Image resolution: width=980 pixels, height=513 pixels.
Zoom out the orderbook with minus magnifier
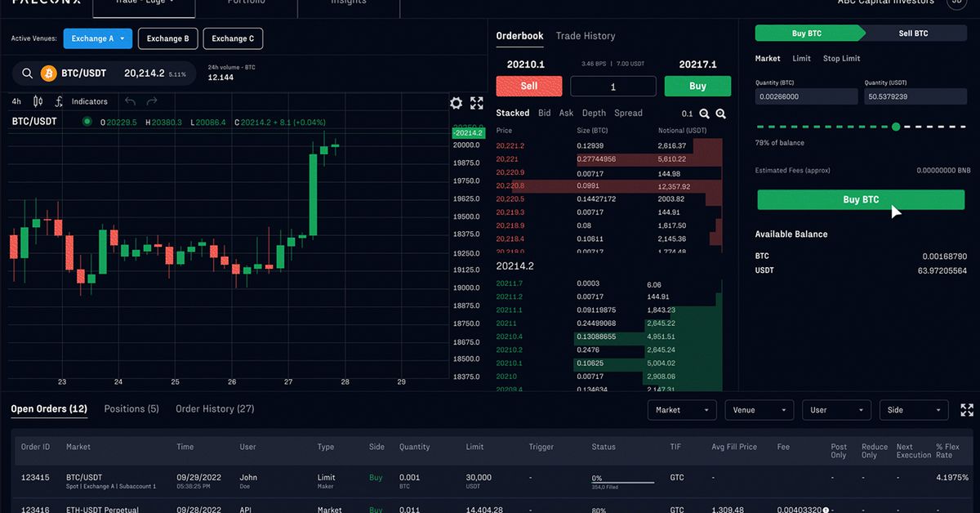point(704,114)
